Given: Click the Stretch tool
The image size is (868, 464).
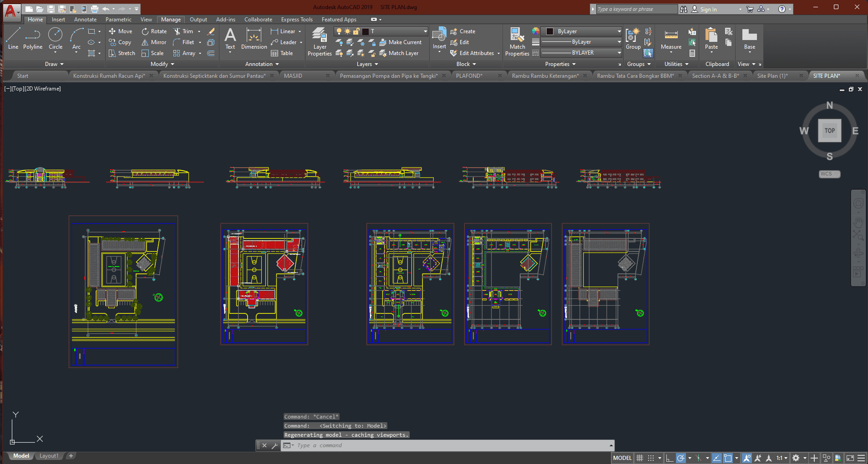Looking at the screenshot, I should [122, 53].
